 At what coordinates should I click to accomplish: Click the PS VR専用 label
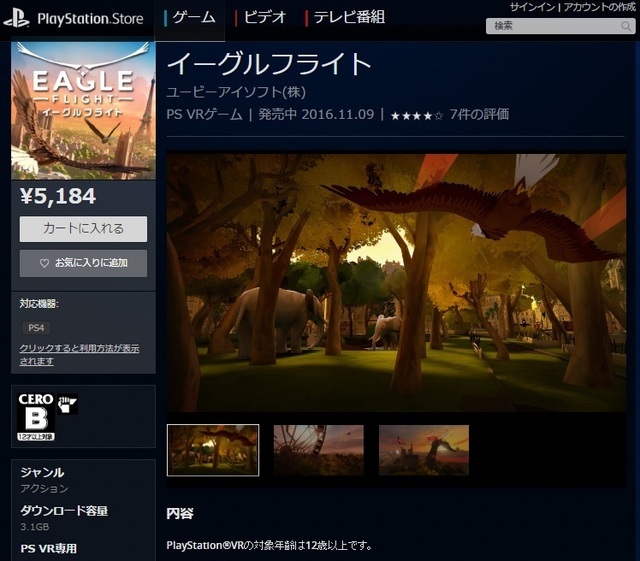tap(49, 548)
